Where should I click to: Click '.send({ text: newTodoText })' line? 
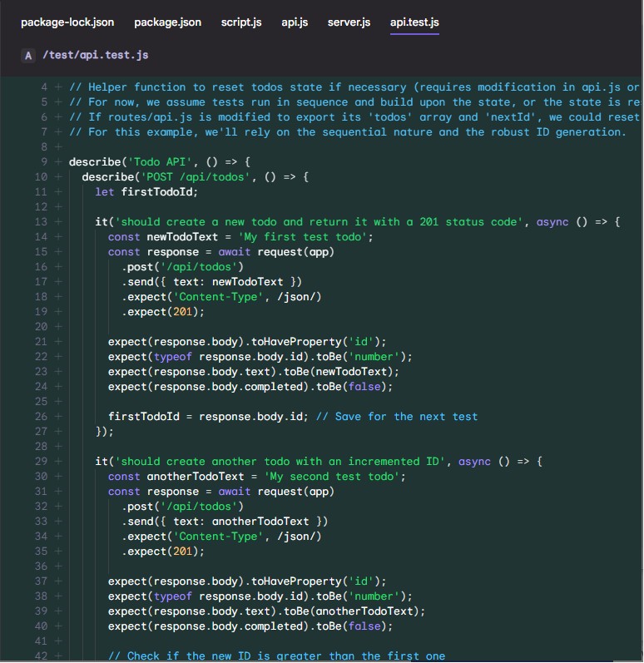[x=212, y=282]
